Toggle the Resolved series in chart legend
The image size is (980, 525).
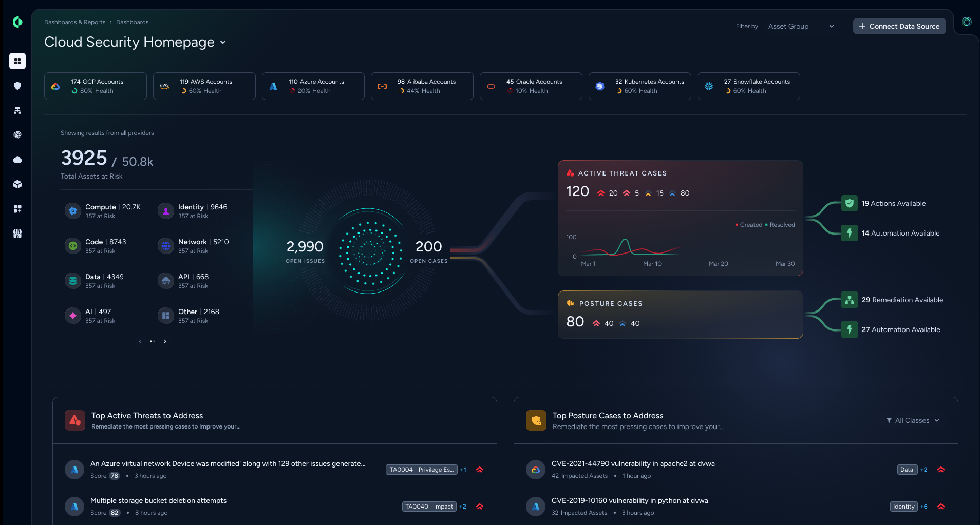pyautogui.click(x=780, y=225)
